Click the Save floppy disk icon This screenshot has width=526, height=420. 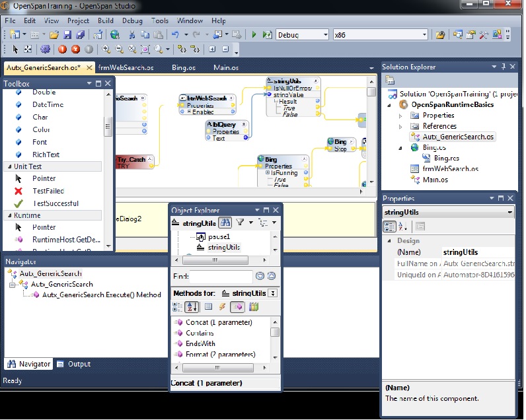point(67,34)
